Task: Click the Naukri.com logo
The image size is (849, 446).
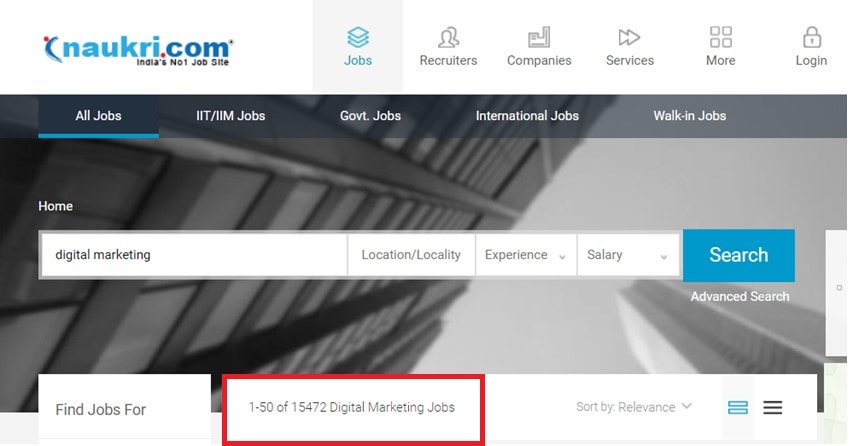Action: coord(138,50)
